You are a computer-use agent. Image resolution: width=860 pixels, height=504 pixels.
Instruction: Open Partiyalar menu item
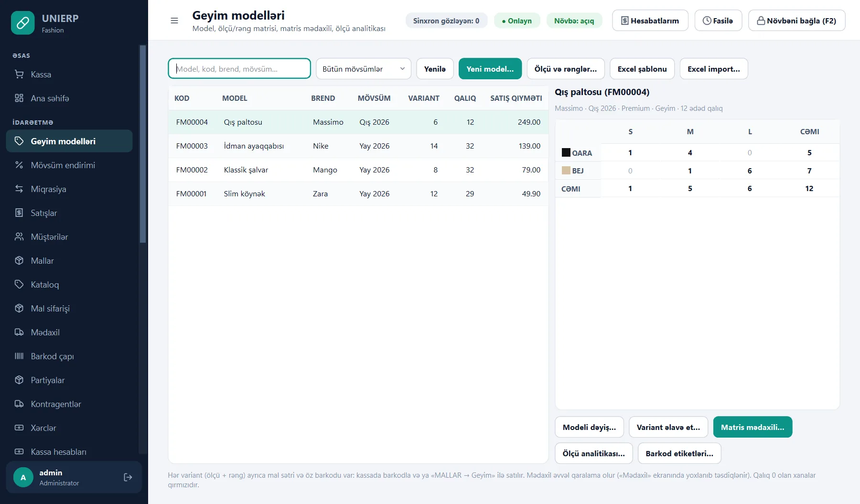[x=69, y=380]
